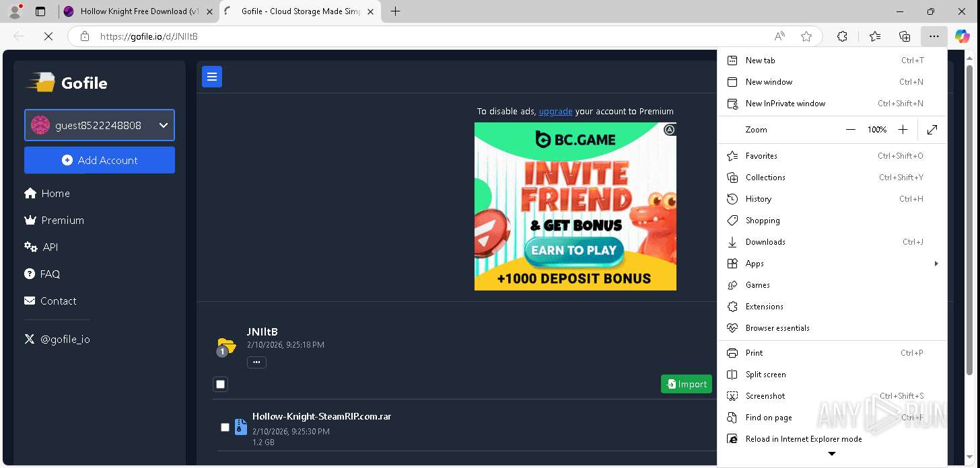Click the browser profile avatar

coord(15,11)
